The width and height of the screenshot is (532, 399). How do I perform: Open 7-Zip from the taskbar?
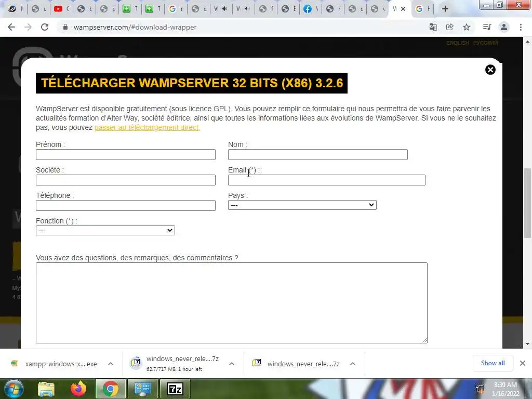click(x=175, y=389)
